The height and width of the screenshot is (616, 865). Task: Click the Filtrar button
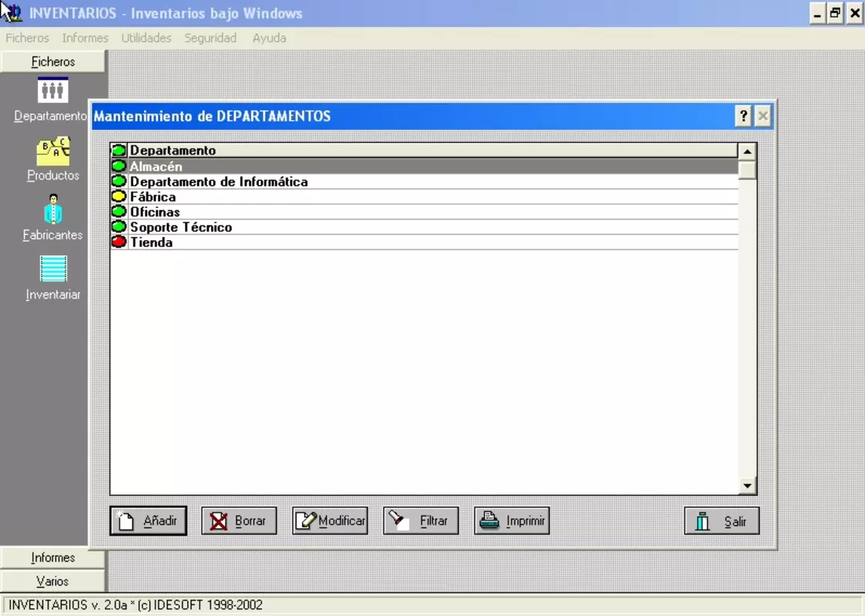point(421,521)
